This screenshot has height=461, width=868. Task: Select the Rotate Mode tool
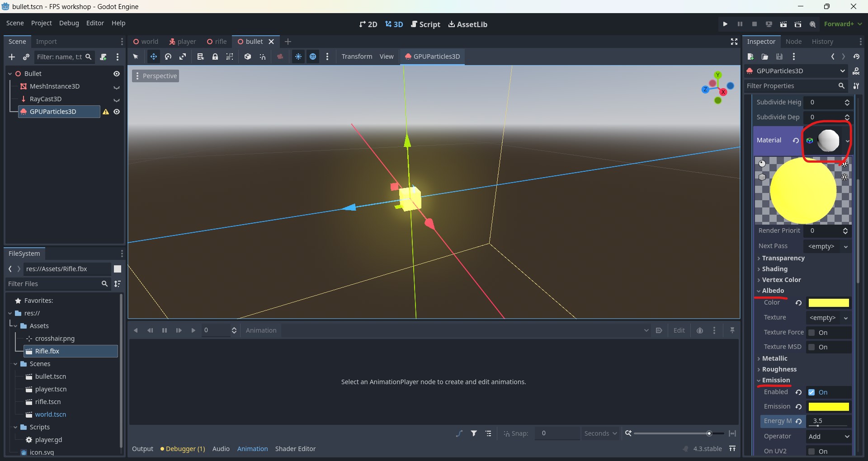tap(168, 56)
